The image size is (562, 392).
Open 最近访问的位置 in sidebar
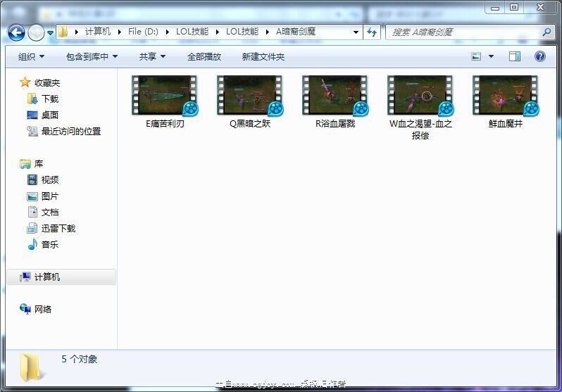(x=70, y=132)
